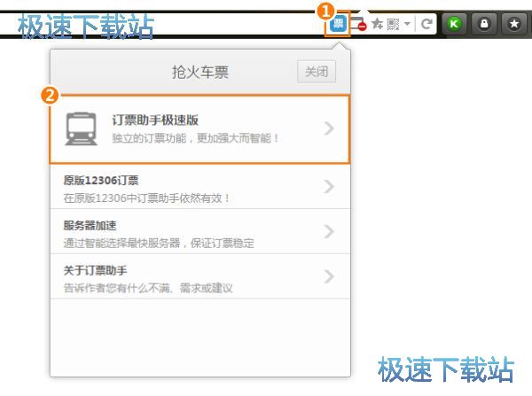
Task: Open 服务器加速 entry
Action: tap(199, 231)
